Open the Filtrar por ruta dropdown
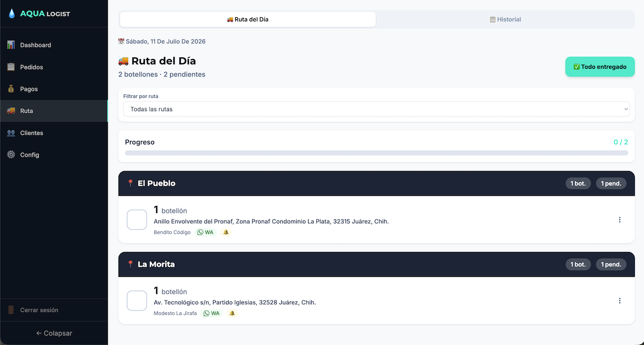The image size is (644, 345). point(376,109)
